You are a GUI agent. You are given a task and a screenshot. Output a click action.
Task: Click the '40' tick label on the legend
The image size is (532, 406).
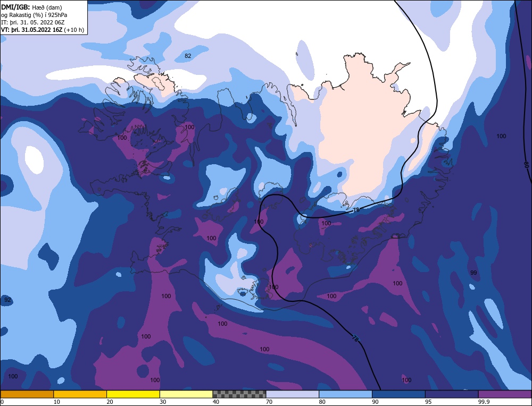tap(216, 402)
